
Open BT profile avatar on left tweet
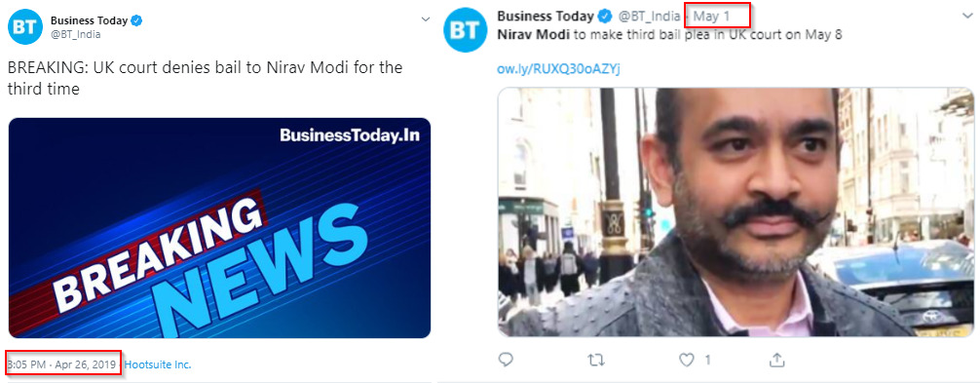(24, 27)
